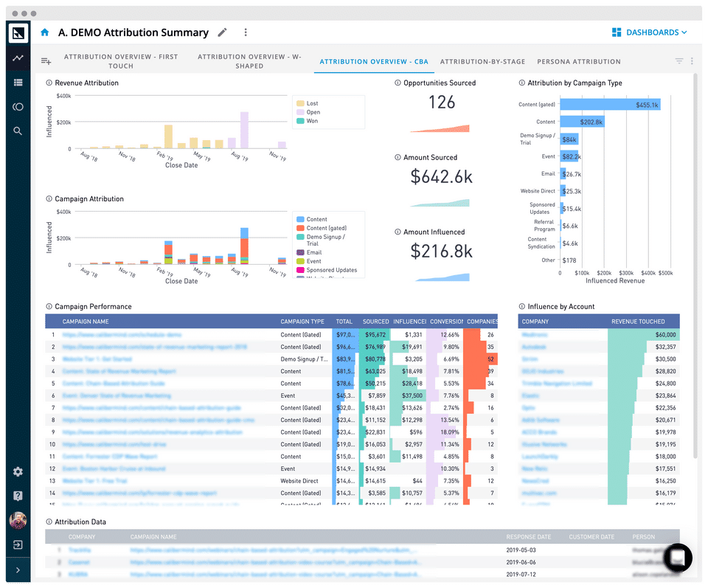This screenshot has width=708, height=588.
Task: Show info for Amount Influenced widget
Action: [398, 232]
